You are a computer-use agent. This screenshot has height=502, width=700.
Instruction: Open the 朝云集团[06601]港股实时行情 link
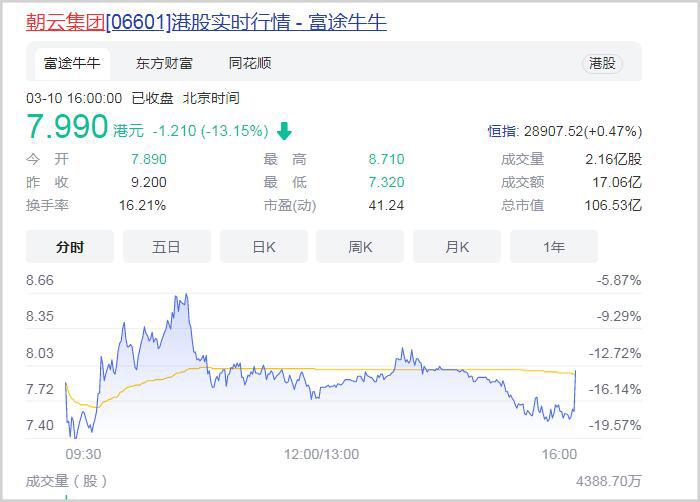(206, 21)
